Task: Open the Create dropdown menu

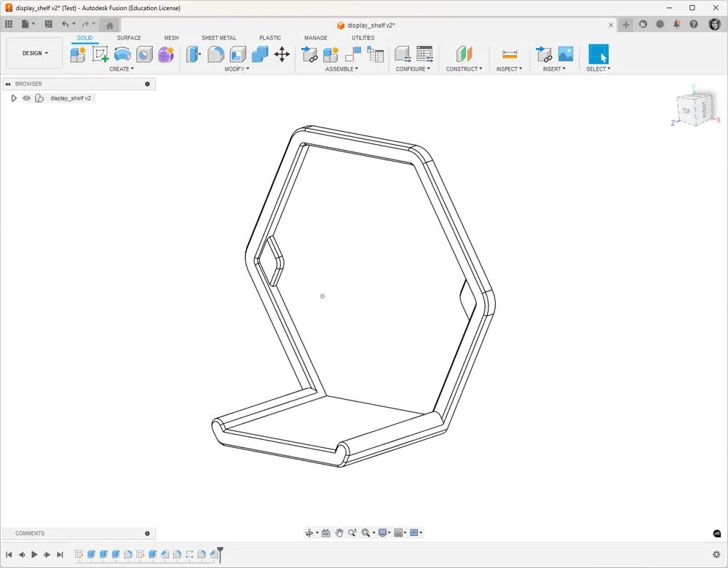Action: click(x=122, y=68)
